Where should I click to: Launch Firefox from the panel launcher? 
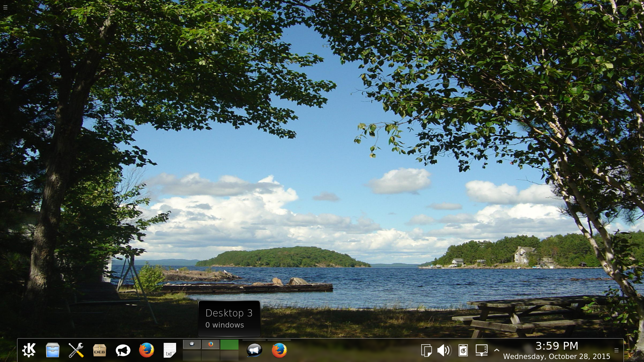(147, 350)
